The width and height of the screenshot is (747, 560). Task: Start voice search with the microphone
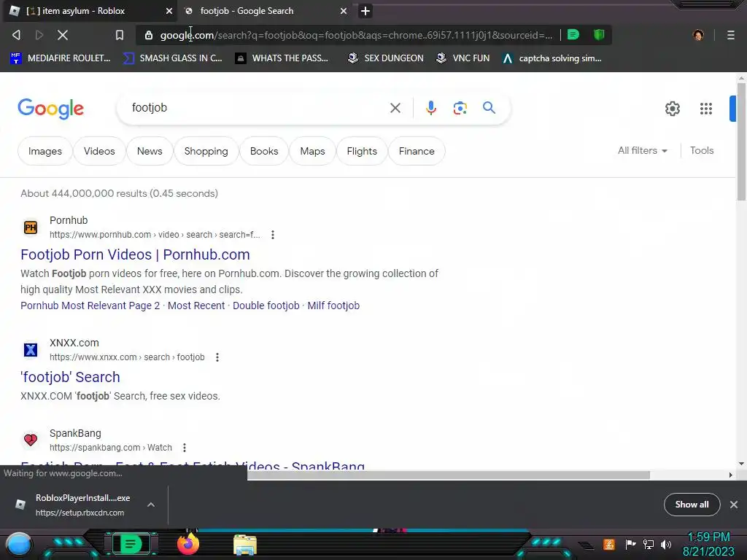(430, 108)
